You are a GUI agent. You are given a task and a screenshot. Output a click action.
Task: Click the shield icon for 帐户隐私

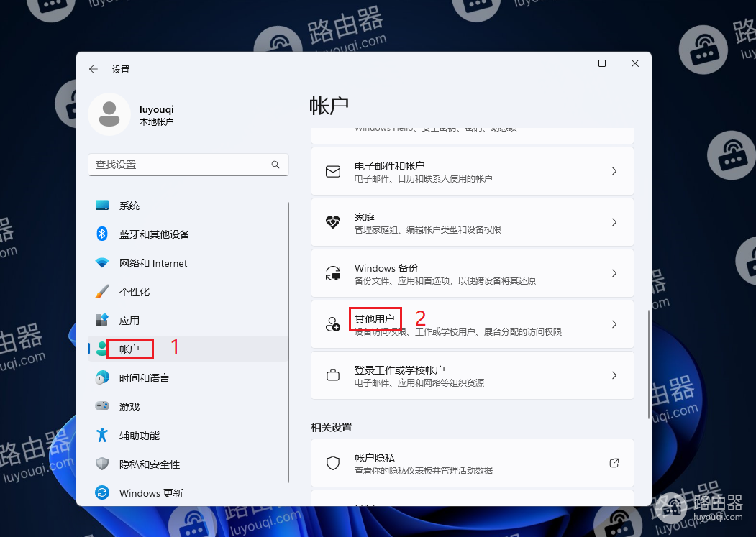click(333, 463)
